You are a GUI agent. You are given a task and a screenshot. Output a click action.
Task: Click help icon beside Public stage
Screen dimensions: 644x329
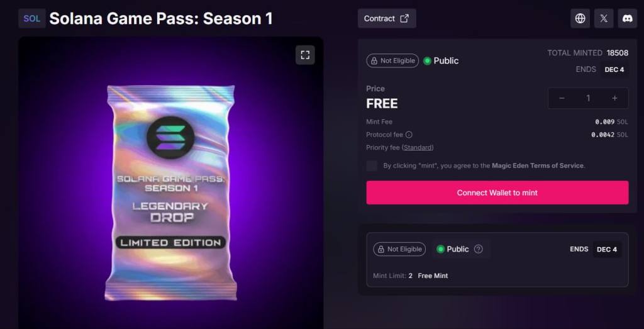(x=478, y=249)
